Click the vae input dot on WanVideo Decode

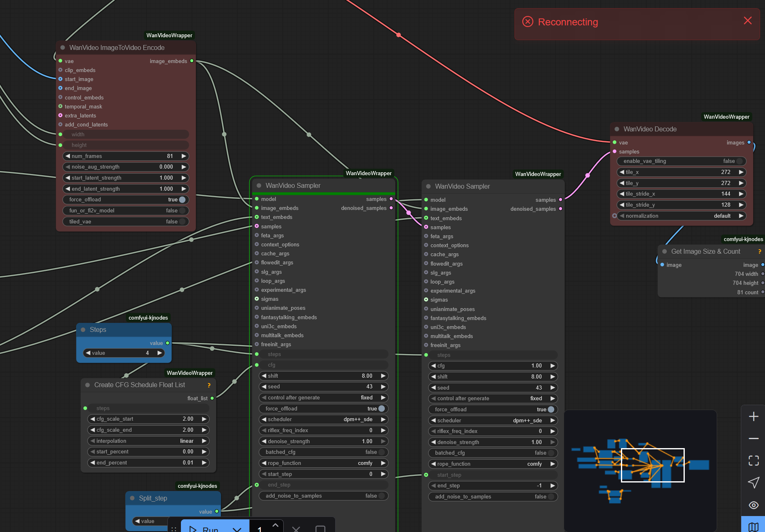[614, 142]
